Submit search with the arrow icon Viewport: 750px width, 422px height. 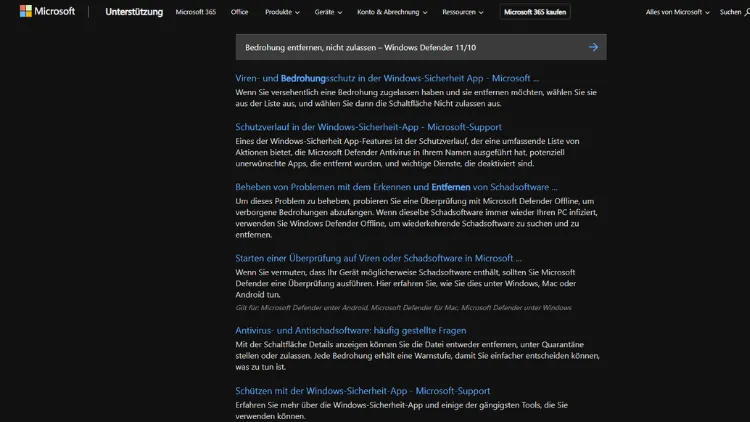[x=593, y=47]
